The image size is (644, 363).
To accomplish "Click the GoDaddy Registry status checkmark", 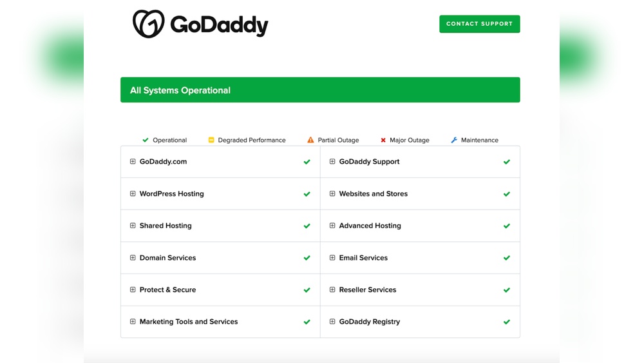I will click(507, 322).
